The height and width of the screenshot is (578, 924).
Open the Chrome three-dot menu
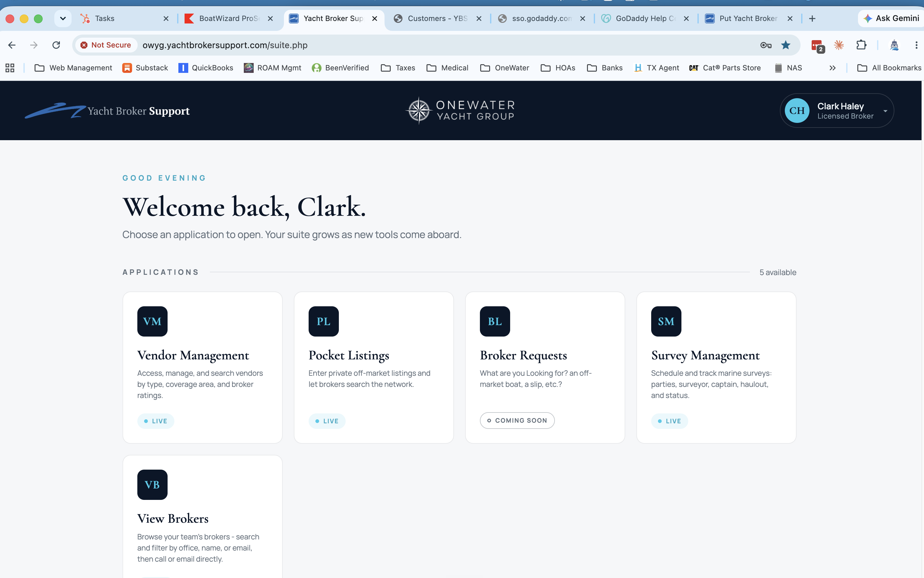(916, 45)
